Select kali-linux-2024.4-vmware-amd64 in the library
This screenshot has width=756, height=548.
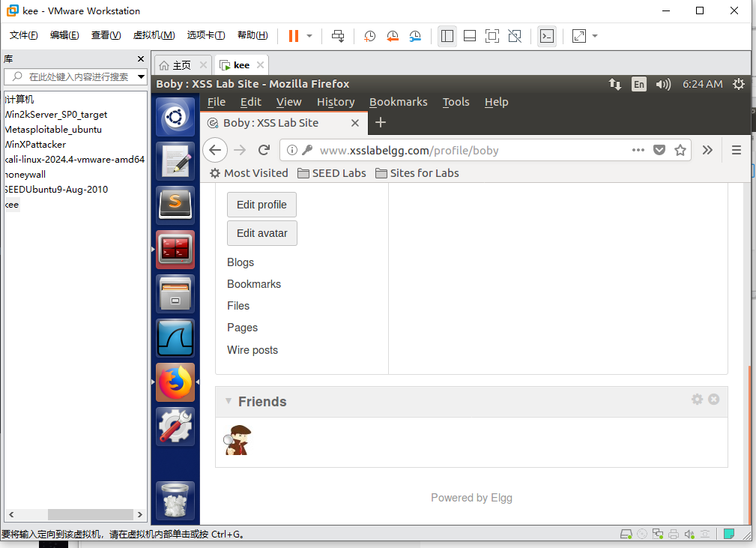point(75,159)
